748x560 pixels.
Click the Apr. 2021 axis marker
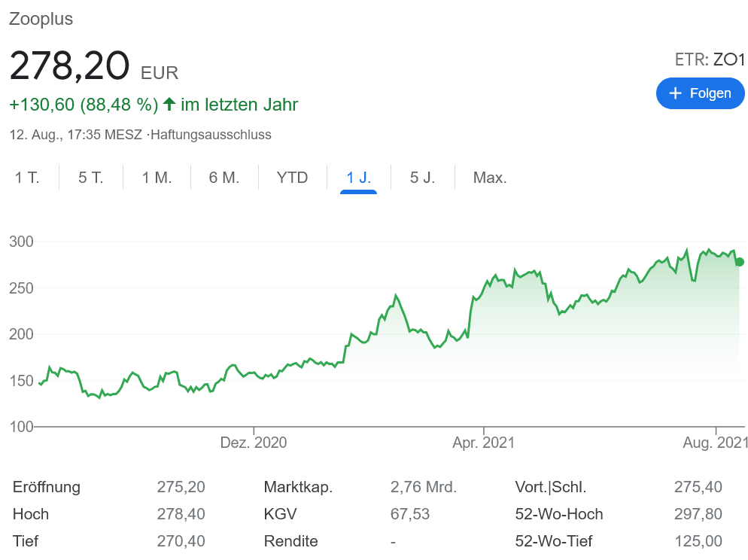483,443
